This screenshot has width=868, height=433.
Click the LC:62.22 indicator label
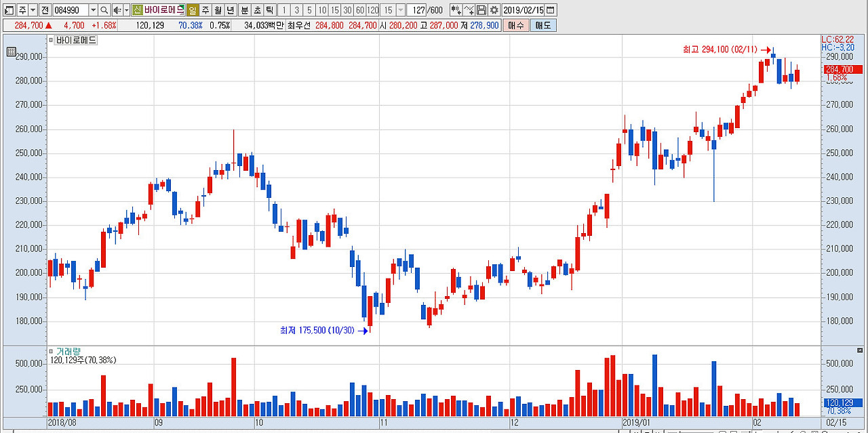(x=837, y=39)
